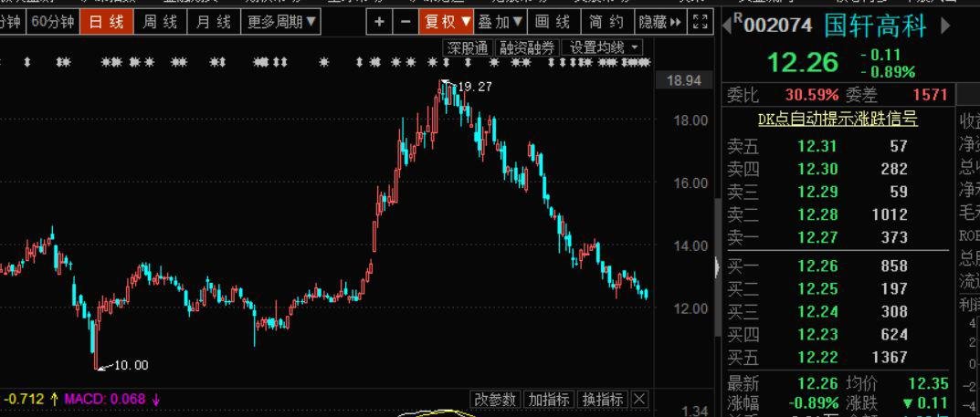The image size is (980, 417).
Task: Open DK点自动提示涨跌信号 link
Action: (838, 119)
